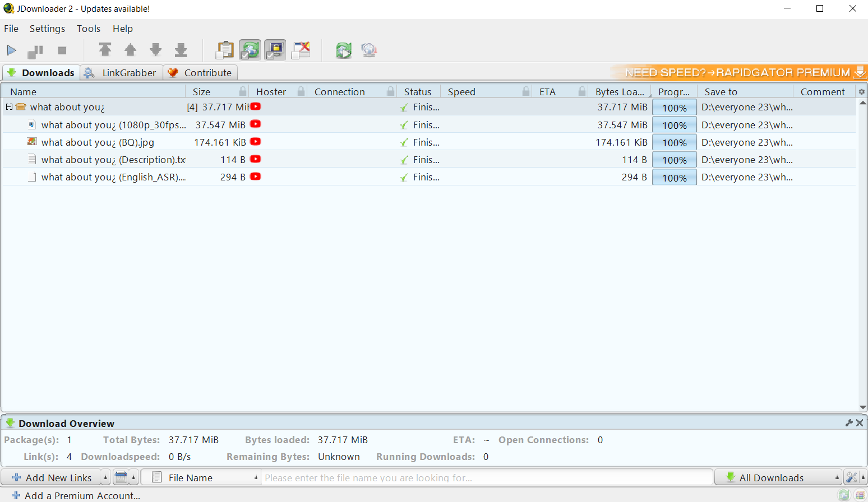The image size is (868, 502).
Task: Expand Add New Links dropdown arrow
Action: click(105, 477)
